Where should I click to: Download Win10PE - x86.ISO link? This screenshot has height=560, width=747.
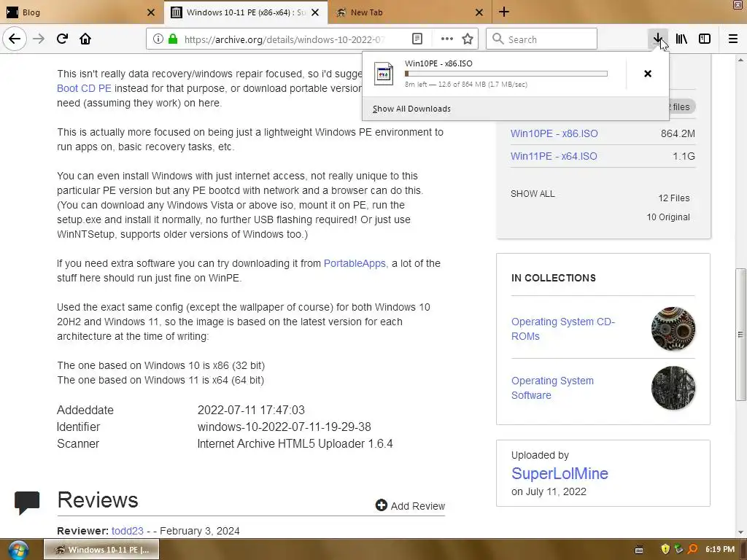click(554, 134)
